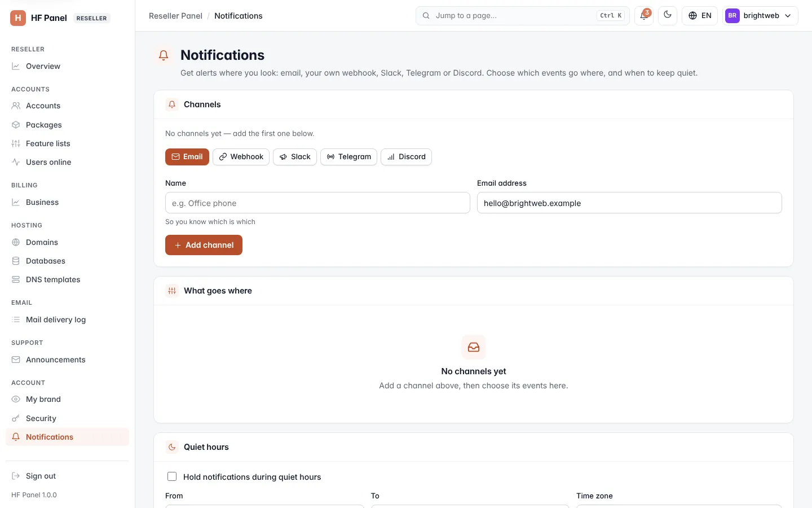Select the Slack channel tab

tap(295, 157)
